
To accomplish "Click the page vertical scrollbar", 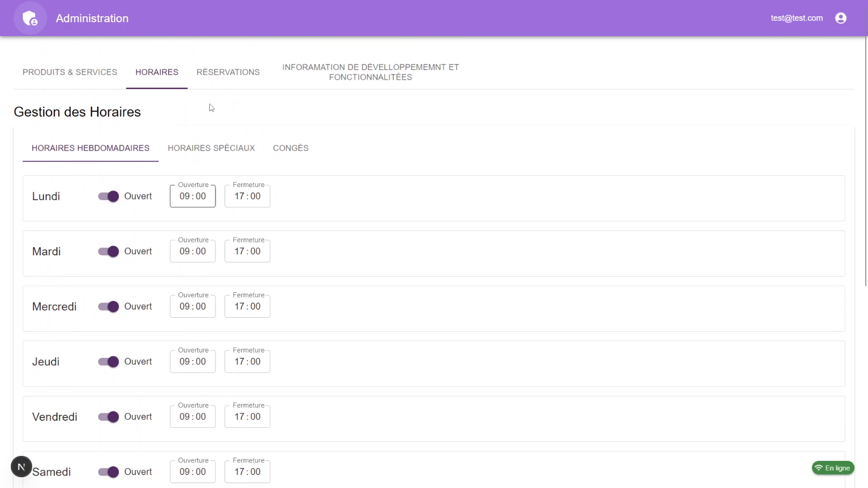I will pyautogui.click(x=865, y=163).
